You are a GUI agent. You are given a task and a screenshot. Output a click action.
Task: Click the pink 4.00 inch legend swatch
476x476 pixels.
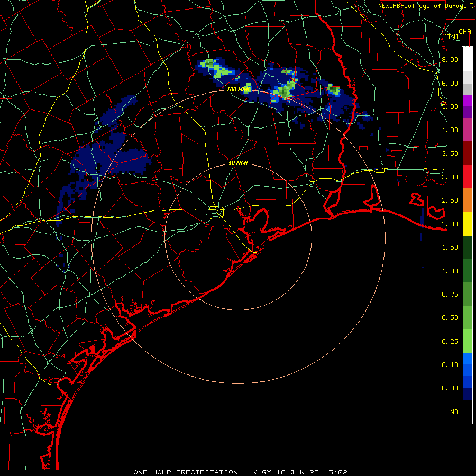click(467, 130)
